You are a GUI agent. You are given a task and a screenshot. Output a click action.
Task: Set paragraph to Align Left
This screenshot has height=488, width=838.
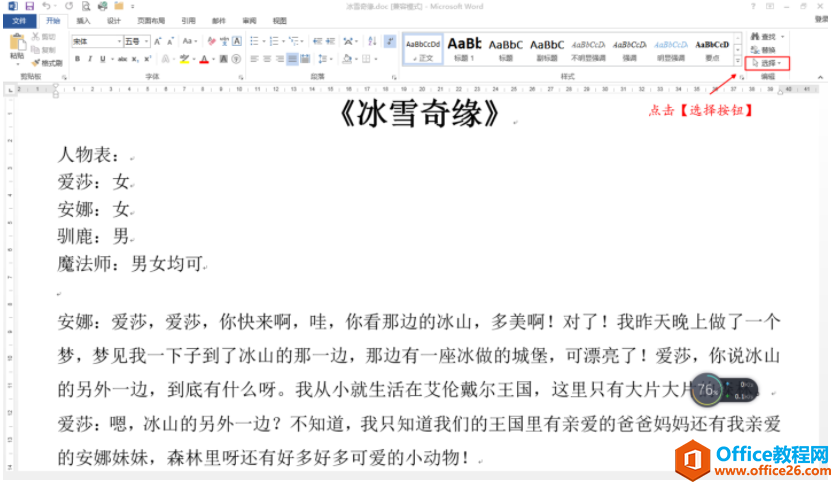tap(254, 59)
